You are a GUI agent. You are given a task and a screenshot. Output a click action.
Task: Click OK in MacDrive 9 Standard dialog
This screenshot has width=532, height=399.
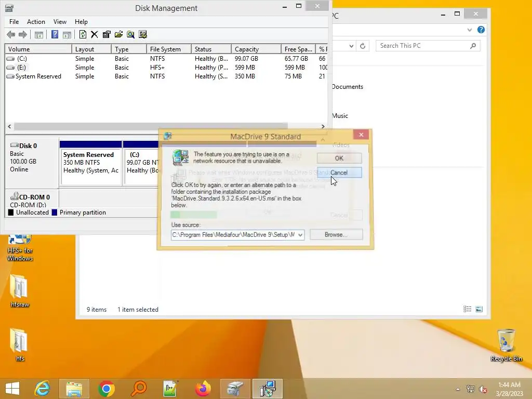tap(339, 158)
